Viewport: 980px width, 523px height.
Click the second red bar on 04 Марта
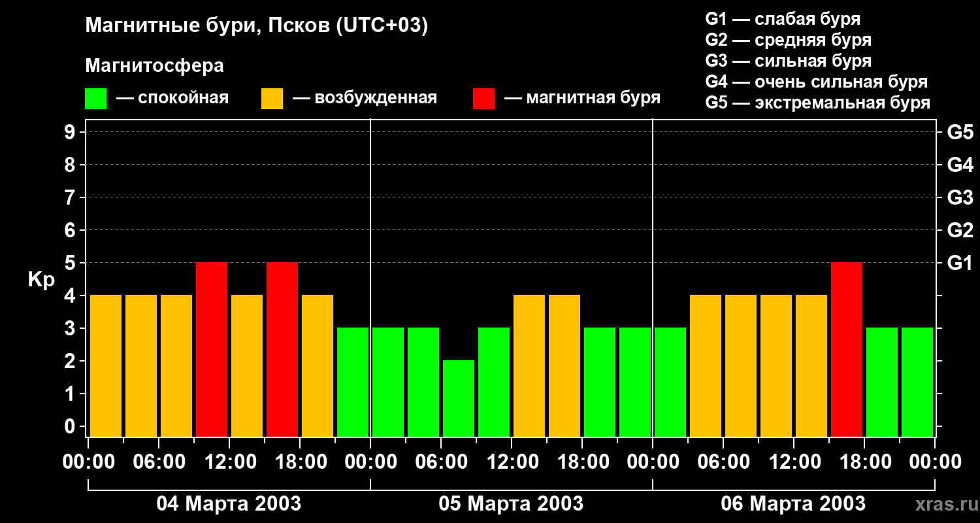click(282, 349)
